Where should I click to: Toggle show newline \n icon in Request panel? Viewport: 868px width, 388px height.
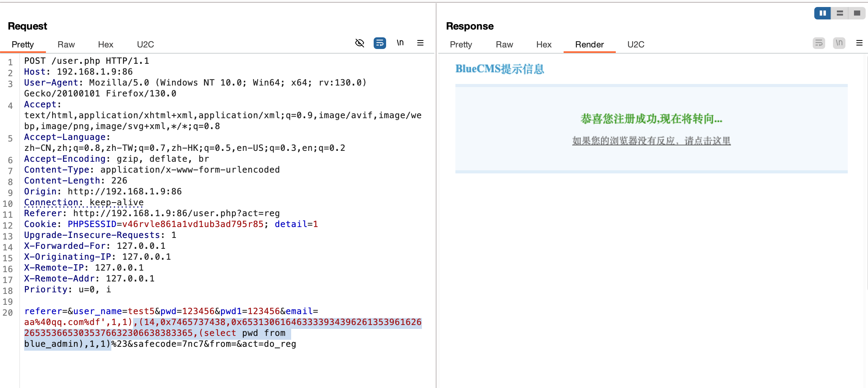400,43
